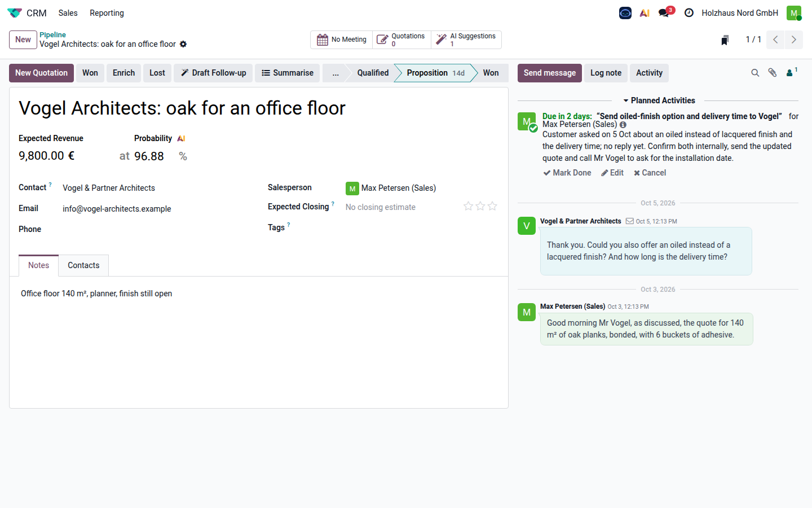
Task: Select the Proposition stage in status bar
Action: 435,73
